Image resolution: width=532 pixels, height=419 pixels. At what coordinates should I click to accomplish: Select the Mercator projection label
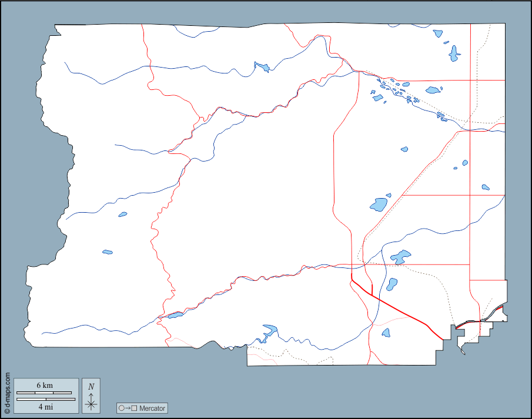[x=152, y=408]
